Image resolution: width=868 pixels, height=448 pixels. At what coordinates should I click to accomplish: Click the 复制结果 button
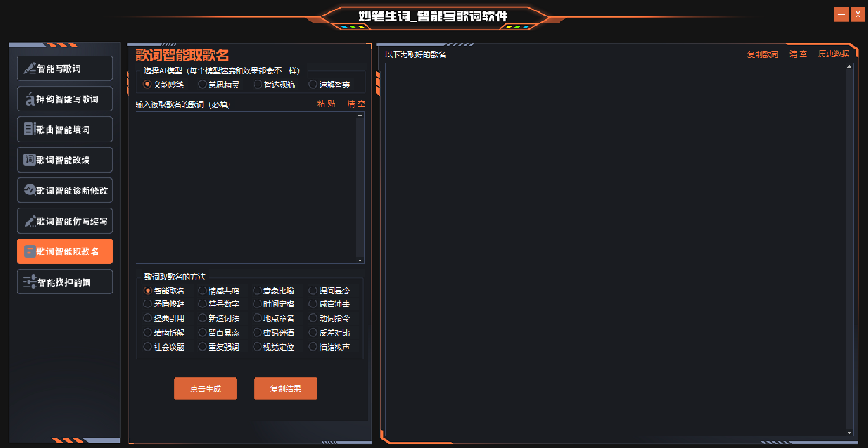[x=285, y=389]
